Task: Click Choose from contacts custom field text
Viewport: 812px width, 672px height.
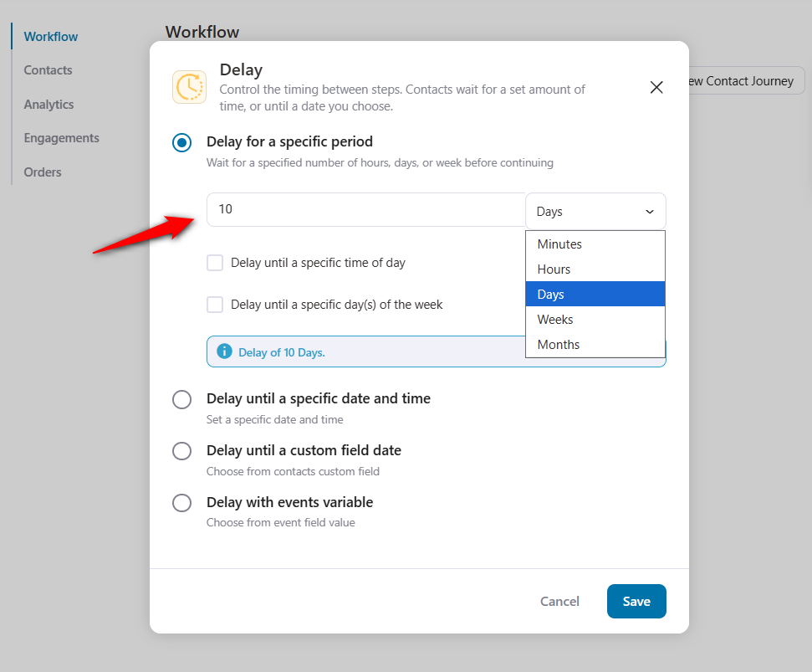Action: pos(293,471)
